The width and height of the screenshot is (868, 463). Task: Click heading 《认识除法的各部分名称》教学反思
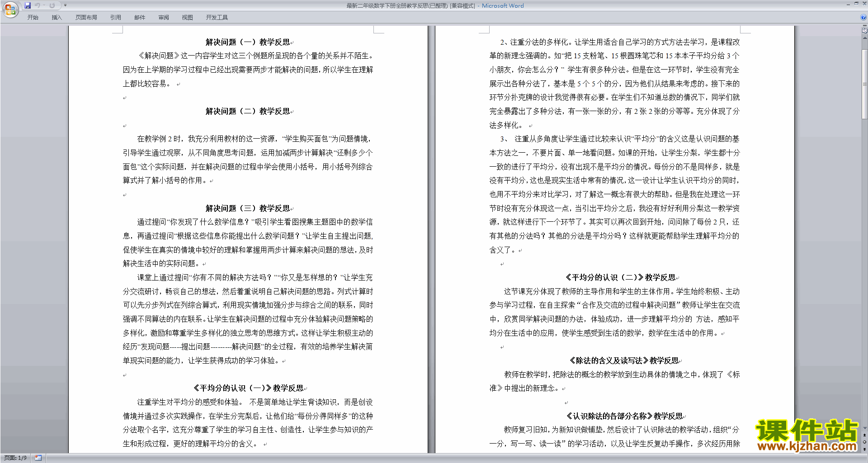click(x=624, y=416)
